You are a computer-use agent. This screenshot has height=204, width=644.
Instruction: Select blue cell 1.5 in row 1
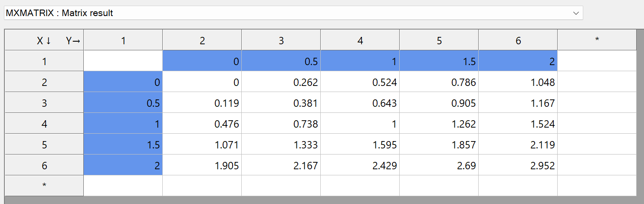coord(439,61)
